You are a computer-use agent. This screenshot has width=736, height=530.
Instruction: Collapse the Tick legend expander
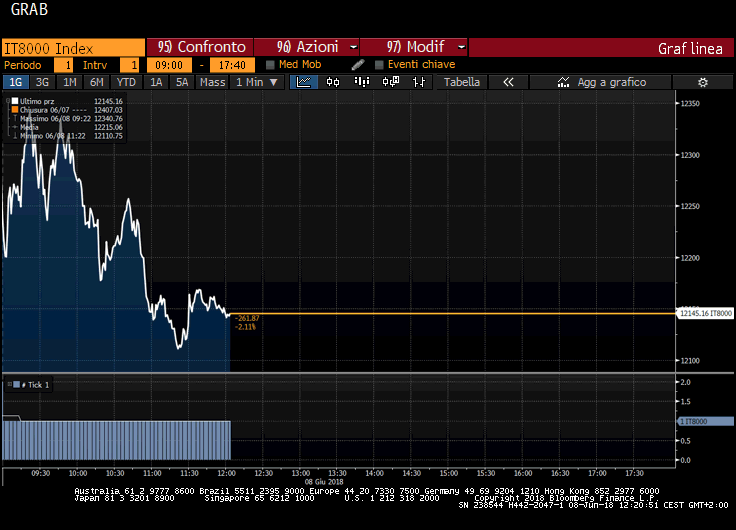9,384
